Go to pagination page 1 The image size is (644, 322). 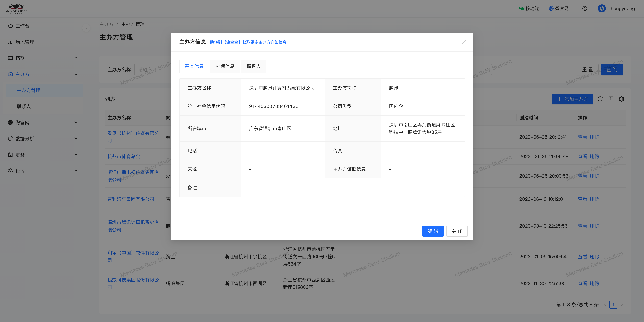point(613,305)
